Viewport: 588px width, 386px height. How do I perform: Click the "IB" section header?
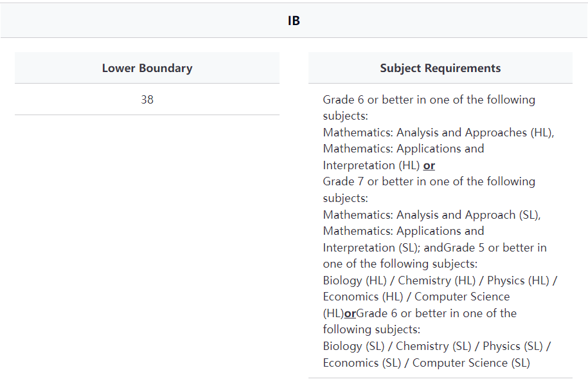click(294, 21)
